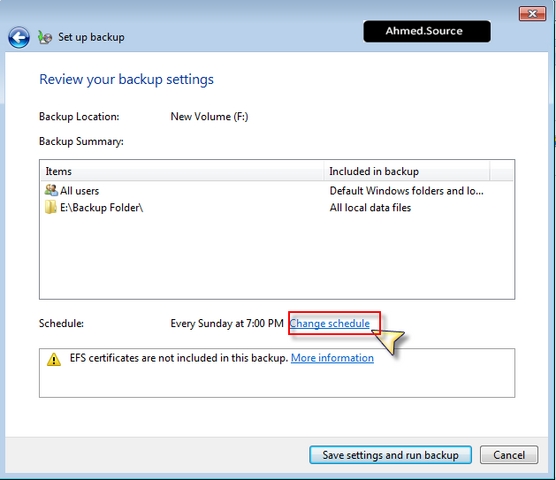Image resolution: width=556 pixels, height=480 pixels.
Task: Sort by Included in backup column header
Action: click(407, 171)
